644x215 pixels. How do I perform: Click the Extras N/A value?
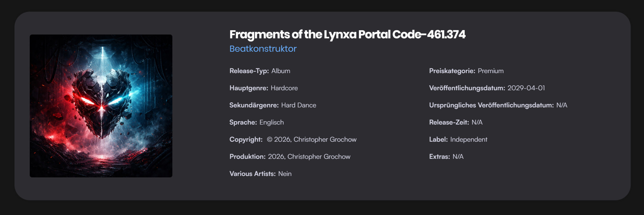coord(458,157)
